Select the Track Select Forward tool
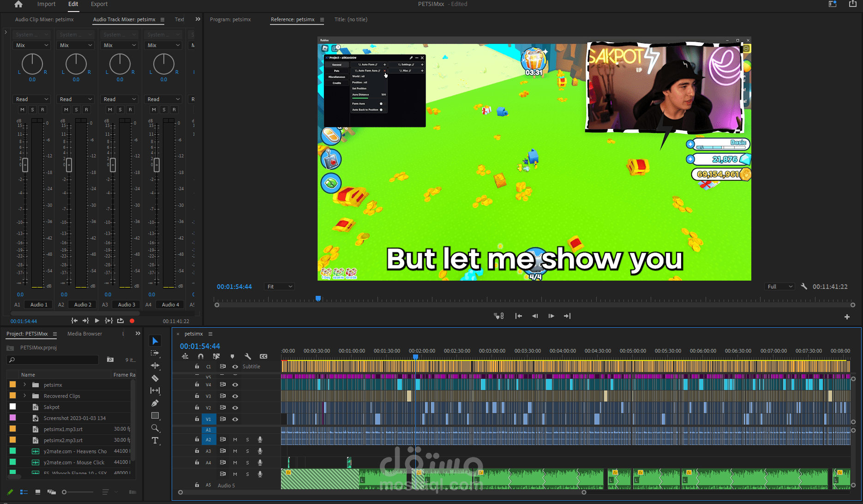 click(155, 353)
